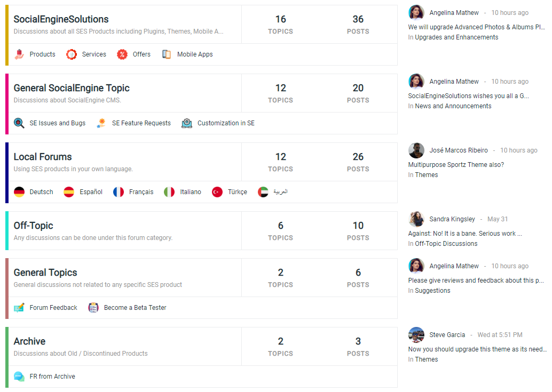Click the Forum Feedback icon
Viewport: 552px width, 392px height.
click(19, 307)
